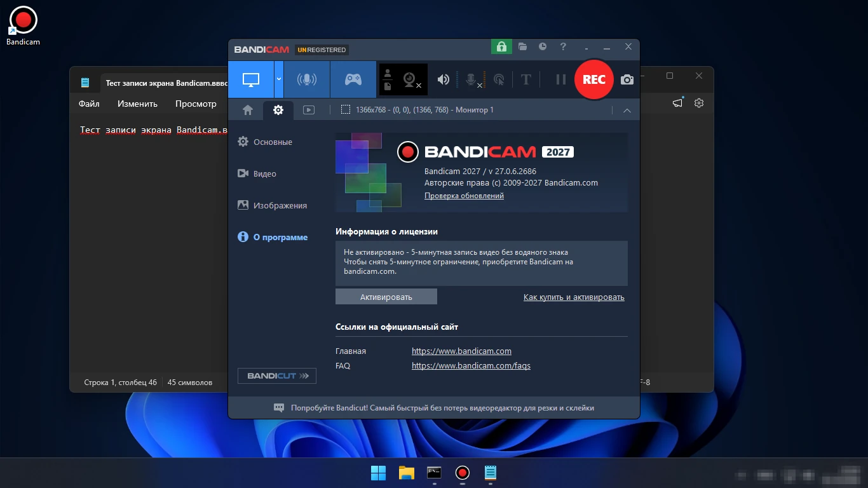Click the pause recording button
This screenshot has height=488, width=868.
(560, 79)
